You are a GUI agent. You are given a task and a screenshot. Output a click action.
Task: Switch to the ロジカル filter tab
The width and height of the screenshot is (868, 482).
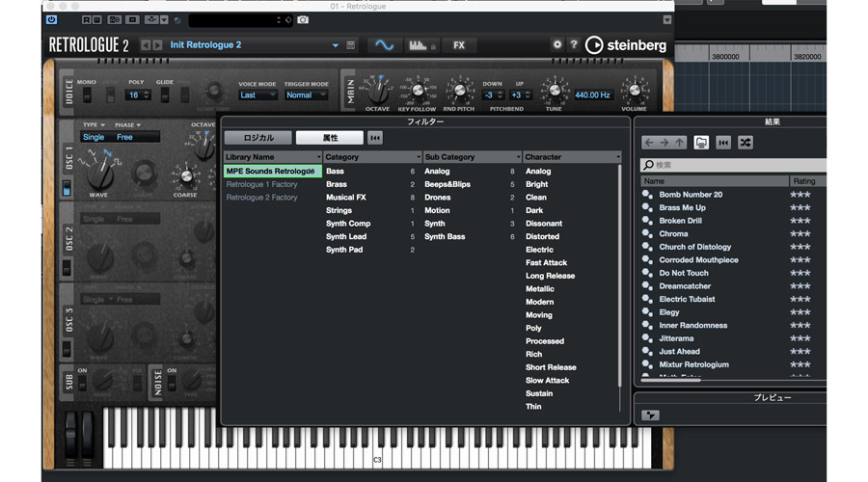[258, 138]
